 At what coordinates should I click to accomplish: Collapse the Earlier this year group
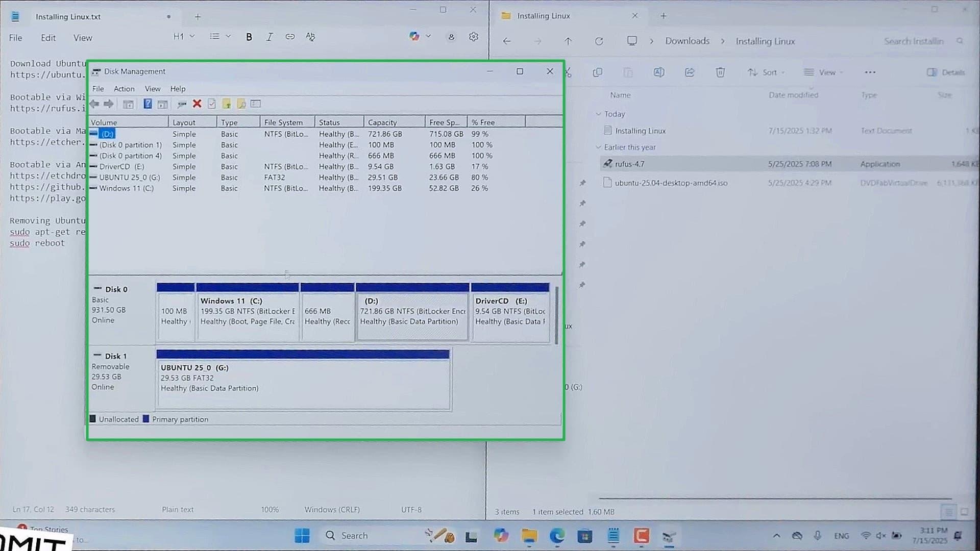[598, 147]
